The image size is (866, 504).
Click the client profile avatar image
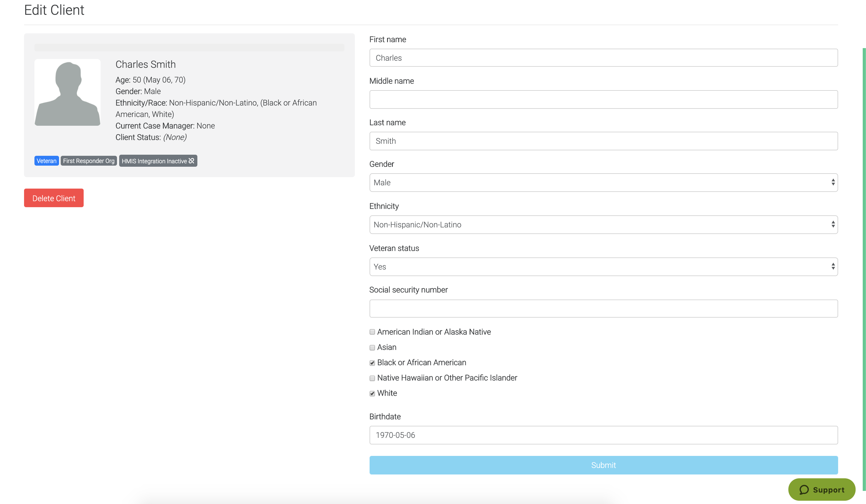67,92
